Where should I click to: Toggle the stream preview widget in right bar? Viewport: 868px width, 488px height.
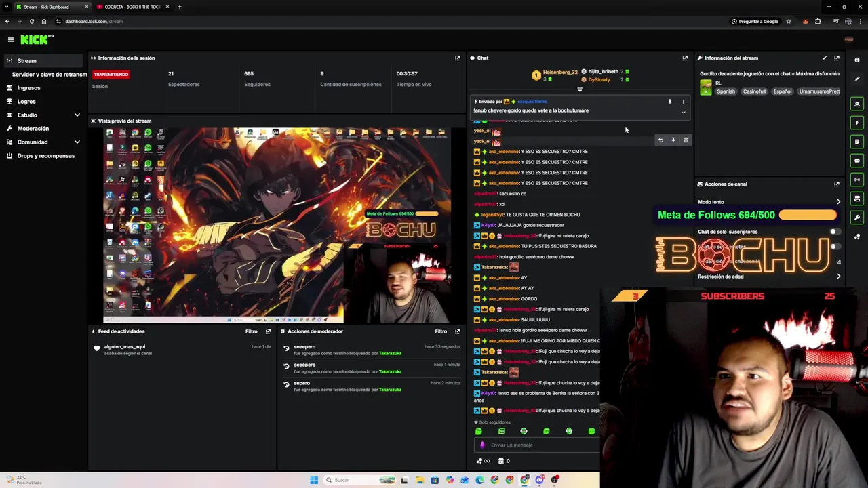857,104
